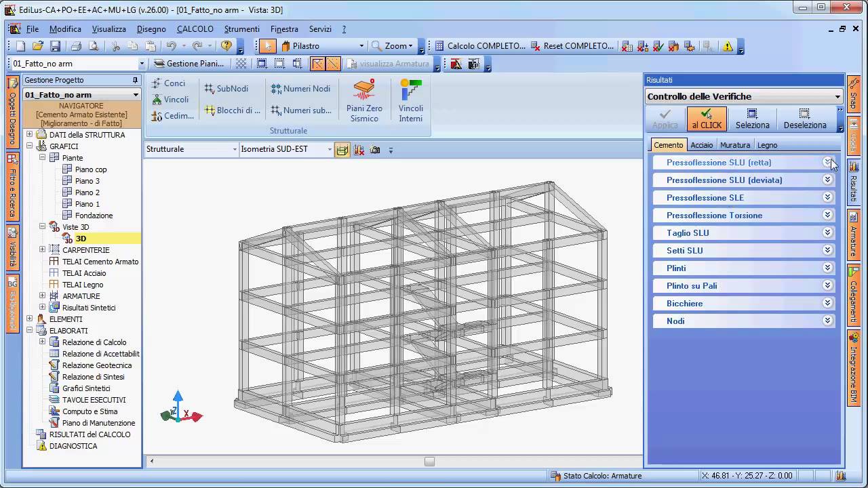The image size is (868, 488).
Task: Click the Print icon
Action: pyautogui.click(x=76, y=46)
